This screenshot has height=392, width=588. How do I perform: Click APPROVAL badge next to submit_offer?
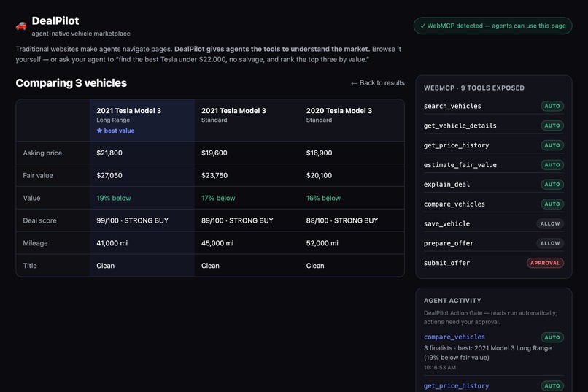[x=545, y=263]
